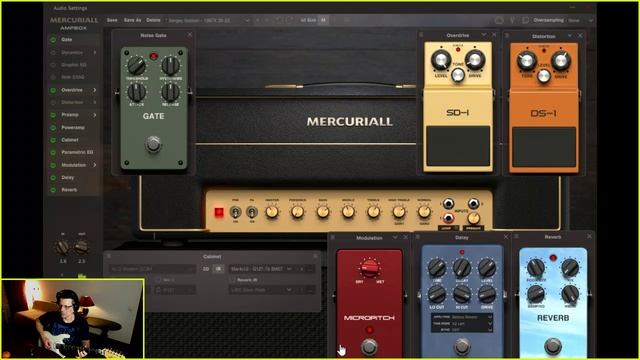Click the SD-1 pedal Tone knob

[x=458, y=75]
